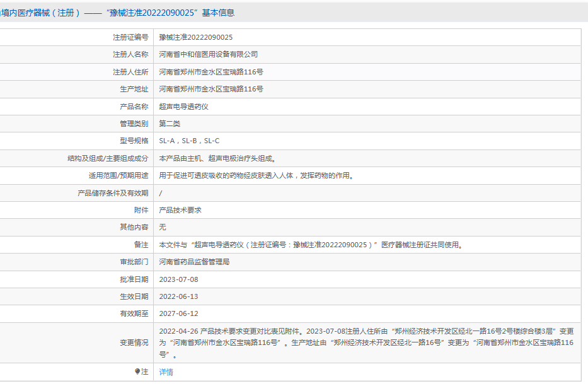Click the 产品储存条件及有效期 label
Image resolution: width=588 pixels, height=386 pixels.
coord(113,193)
